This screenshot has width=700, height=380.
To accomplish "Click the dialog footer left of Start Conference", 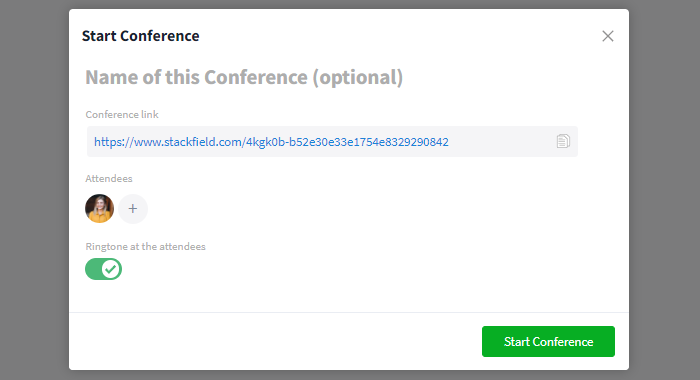I will [x=275, y=342].
